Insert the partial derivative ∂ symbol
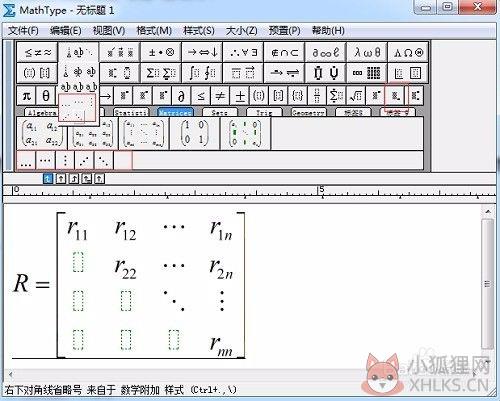The width and height of the screenshot is (500, 401). click(x=181, y=96)
